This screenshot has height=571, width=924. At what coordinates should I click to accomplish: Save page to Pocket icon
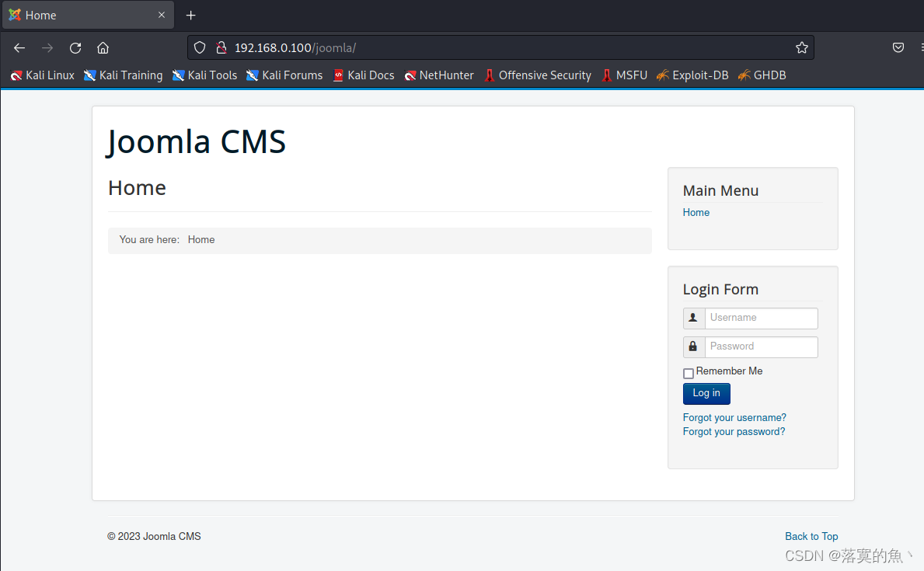898,47
